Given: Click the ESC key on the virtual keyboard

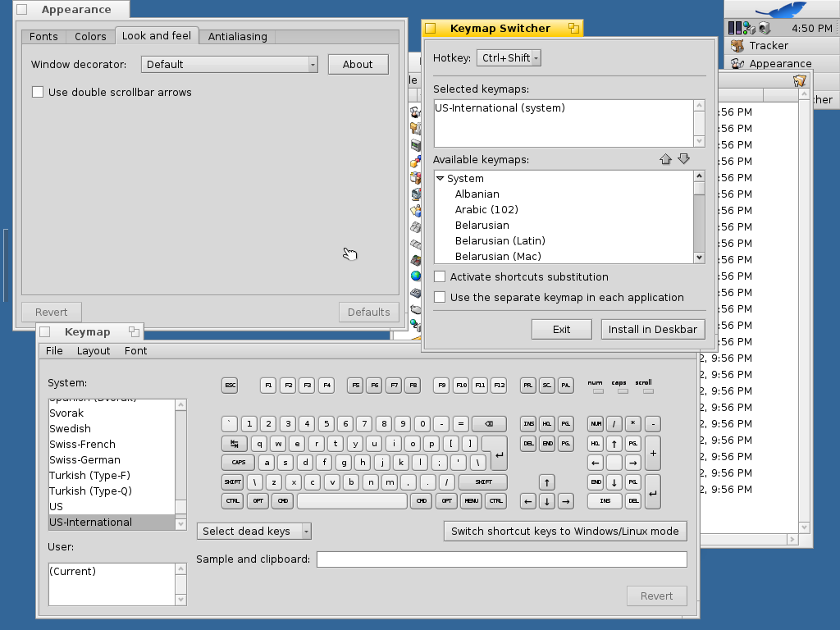Looking at the screenshot, I should point(230,386).
